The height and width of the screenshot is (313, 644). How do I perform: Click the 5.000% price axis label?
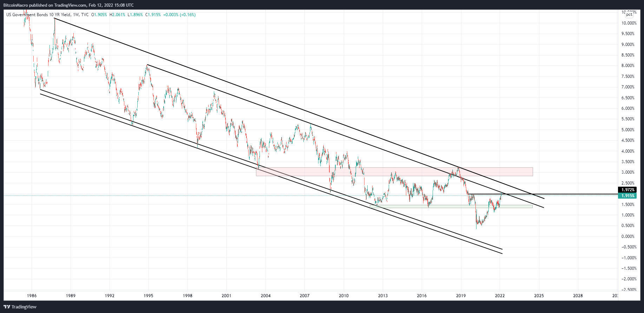click(628, 130)
